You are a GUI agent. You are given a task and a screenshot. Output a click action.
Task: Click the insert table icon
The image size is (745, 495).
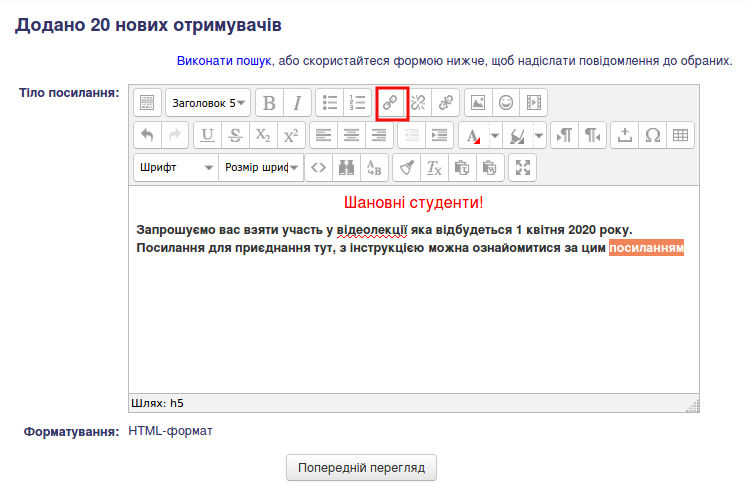(680, 136)
